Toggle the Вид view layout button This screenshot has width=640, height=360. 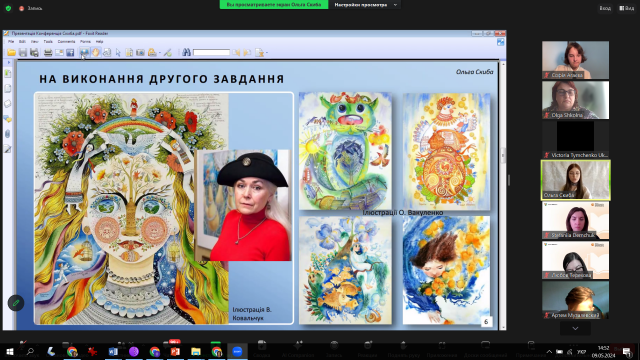click(x=627, y=8)
